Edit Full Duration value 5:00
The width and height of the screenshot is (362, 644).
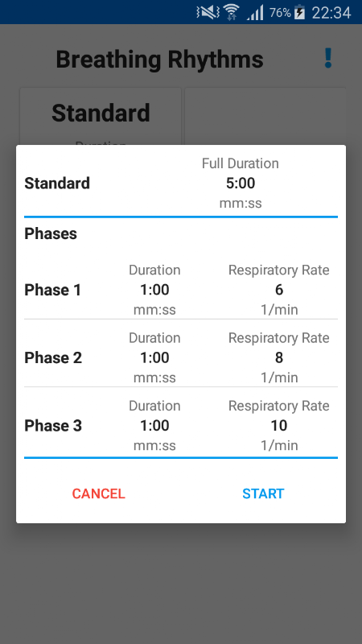(241, 184)
